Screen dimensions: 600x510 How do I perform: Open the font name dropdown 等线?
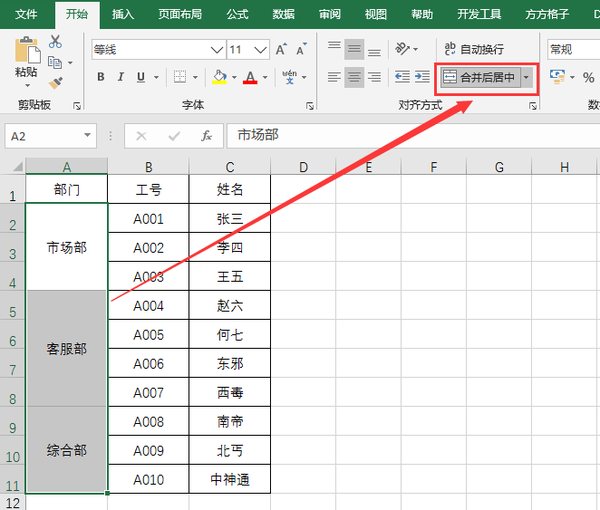pos(217,50)
